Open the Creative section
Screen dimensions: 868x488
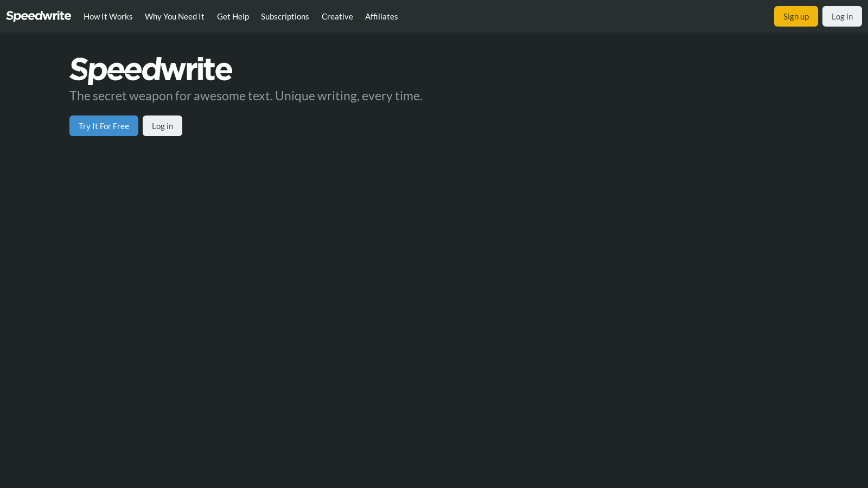coord(337,16)
